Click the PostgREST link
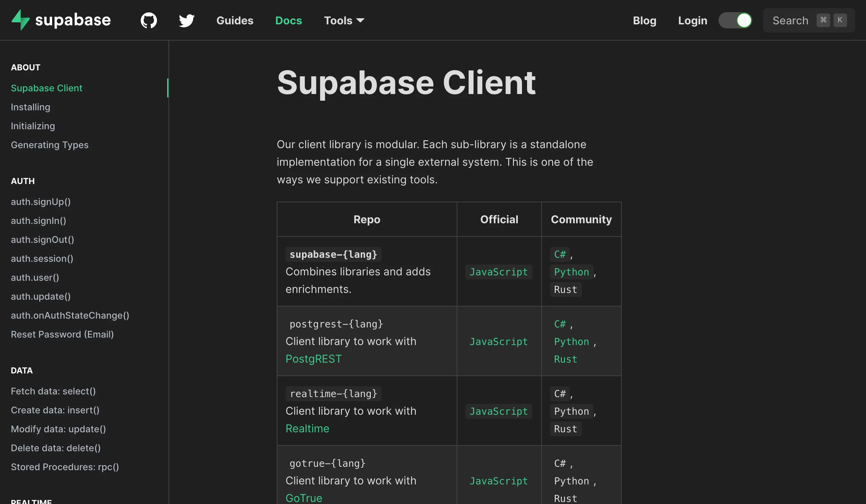 (313, 359)
